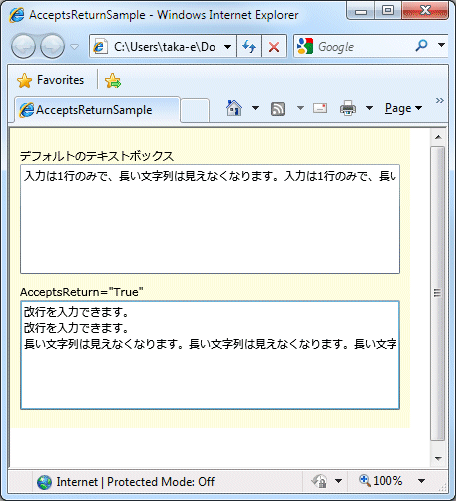
Task: Open the Home button dropdown arrow
Action: point(255,108)
